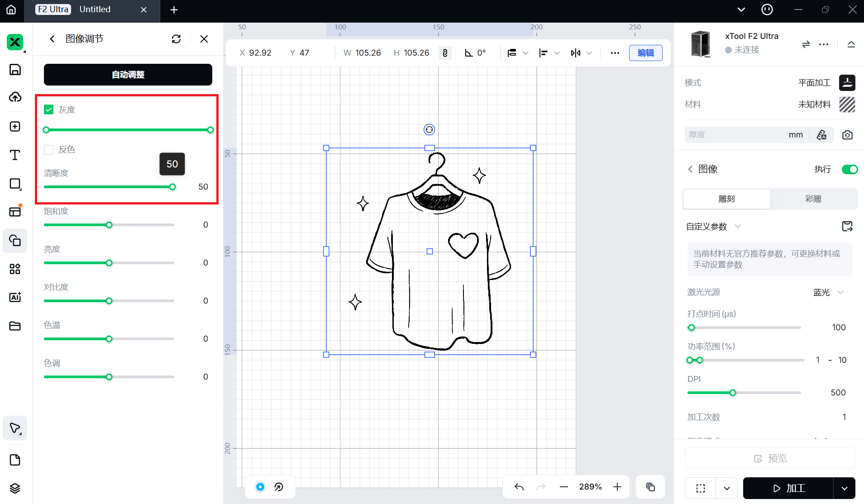Click the 饱和度 saturation slider handle
Viewport: 864px width, 504px height.
pos(109,225)
